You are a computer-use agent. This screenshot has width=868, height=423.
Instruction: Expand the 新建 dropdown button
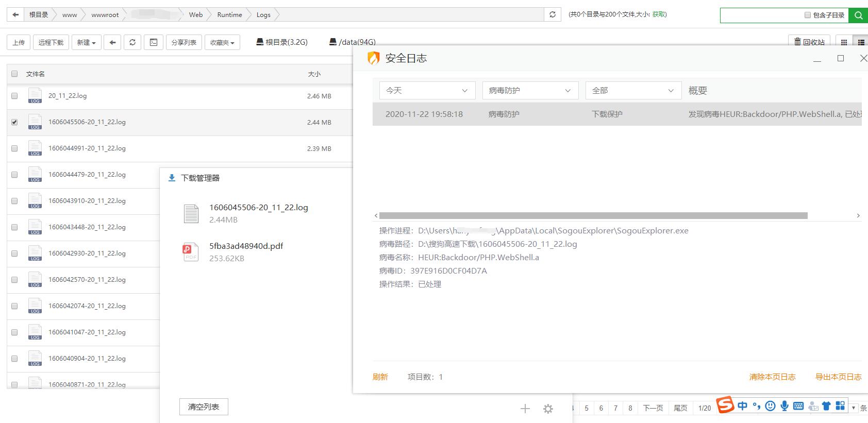[86, 42]
